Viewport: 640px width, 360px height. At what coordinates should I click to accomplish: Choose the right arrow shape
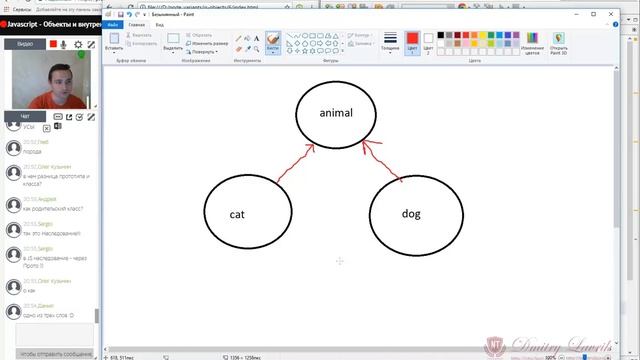tap(320, 43)
